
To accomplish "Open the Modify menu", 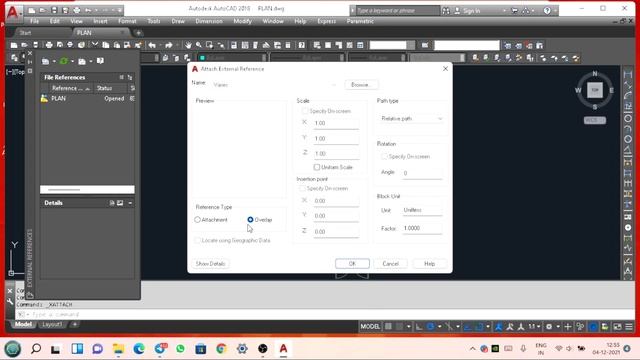I will 242,21.
